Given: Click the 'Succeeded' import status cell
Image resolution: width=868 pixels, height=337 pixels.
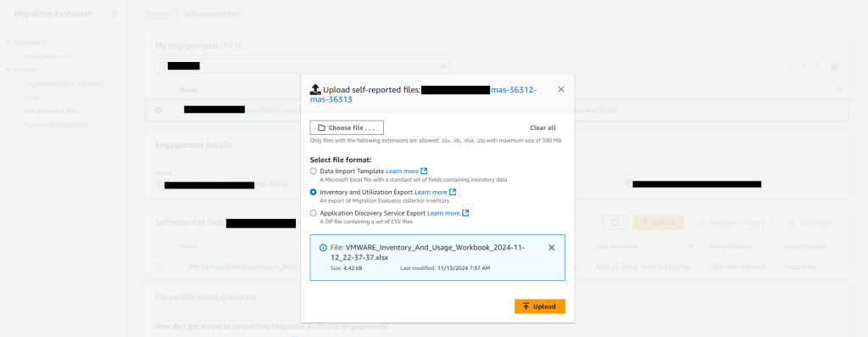Looking at the screenshot, I should (800, 267).
